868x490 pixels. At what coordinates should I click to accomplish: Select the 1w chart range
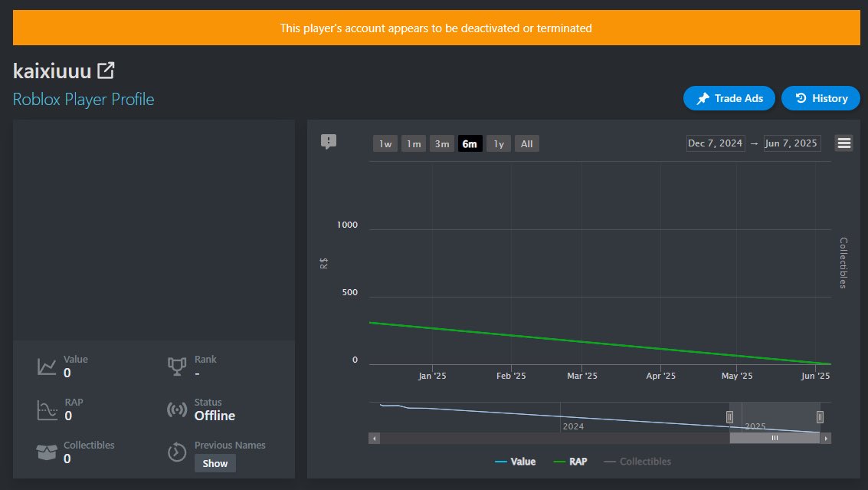click(x=385, y=143)
